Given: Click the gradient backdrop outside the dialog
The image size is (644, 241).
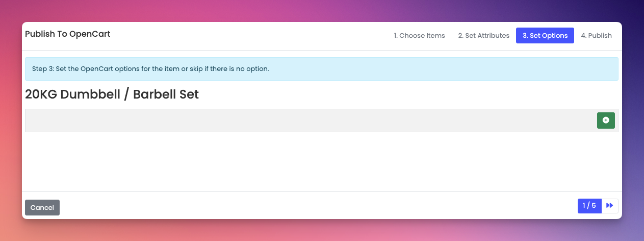Looking at the screenshot, I should click(321, 10).
